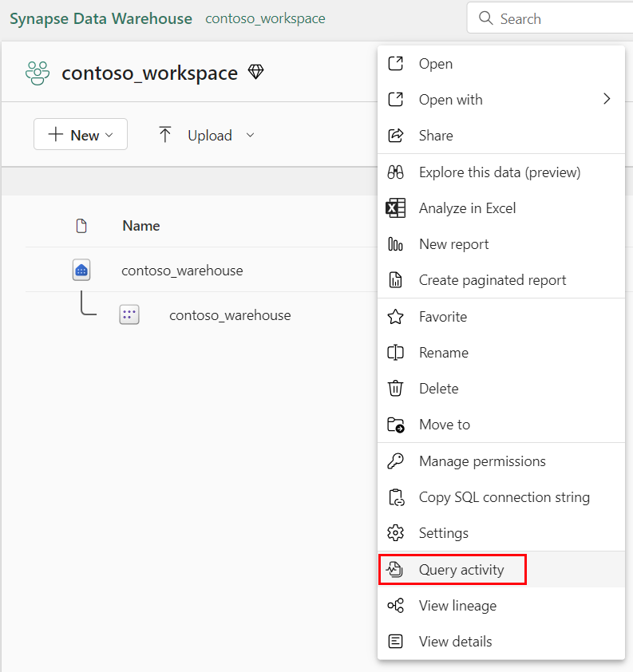Open the Upload dropdown arrow

tap(250, 135)
